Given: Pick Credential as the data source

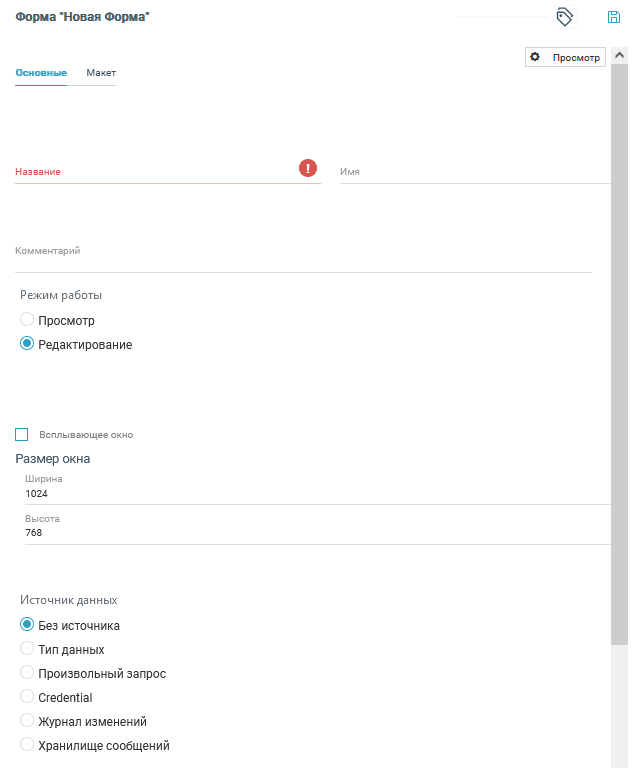Looking at the screenshot, I should 27,697.
